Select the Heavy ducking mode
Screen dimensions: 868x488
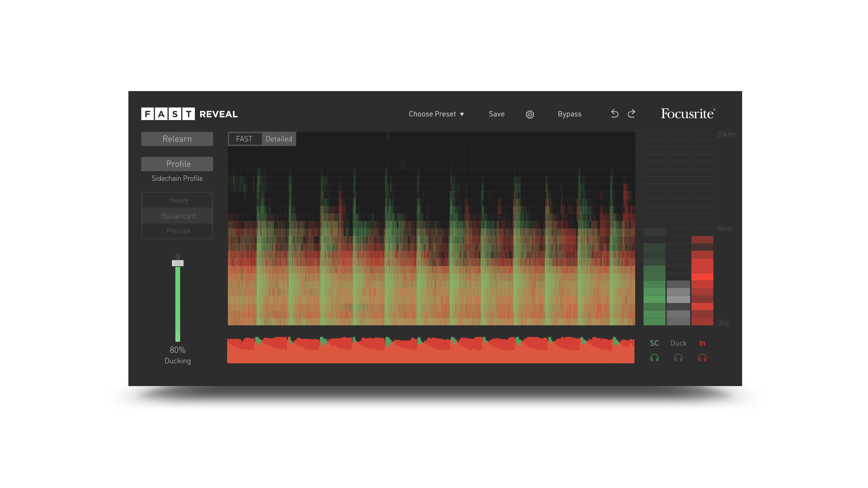178,200
